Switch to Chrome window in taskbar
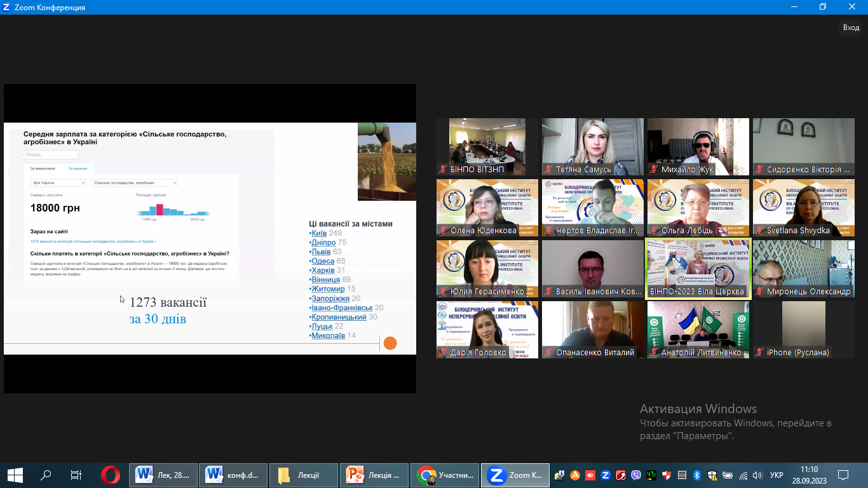 pos(445,475)
